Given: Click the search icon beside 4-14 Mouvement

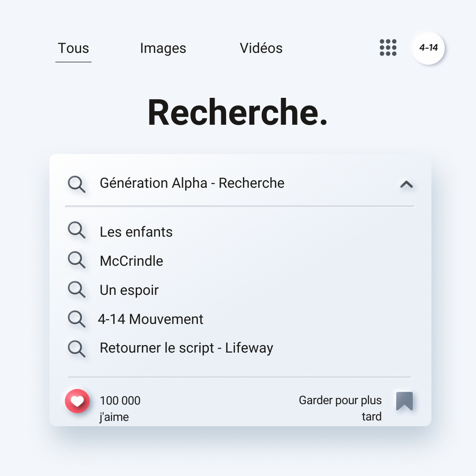Looking at the screenshot, I should coord(76,318).
